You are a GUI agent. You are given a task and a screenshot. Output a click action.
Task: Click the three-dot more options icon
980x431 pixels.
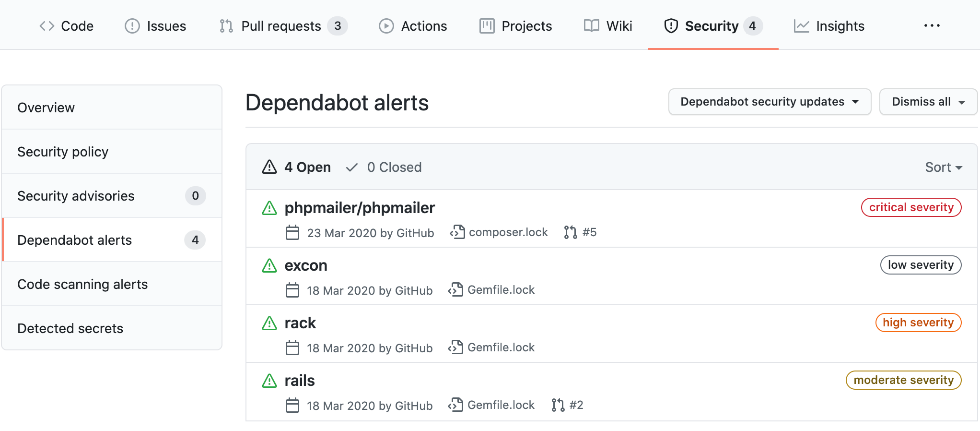coord(932,25)
